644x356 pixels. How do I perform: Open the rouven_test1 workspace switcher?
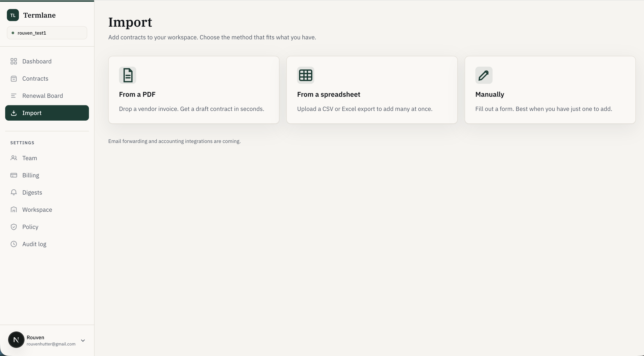47,33
